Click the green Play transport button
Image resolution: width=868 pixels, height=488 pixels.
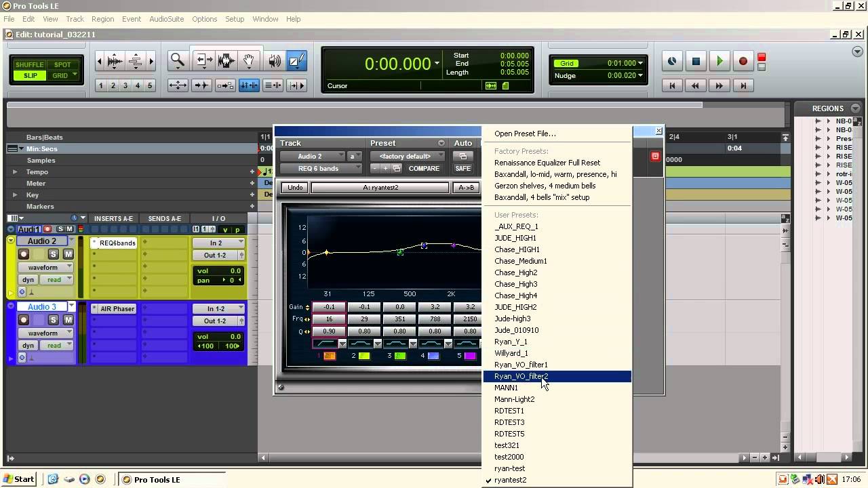click(x=719, y=61)
